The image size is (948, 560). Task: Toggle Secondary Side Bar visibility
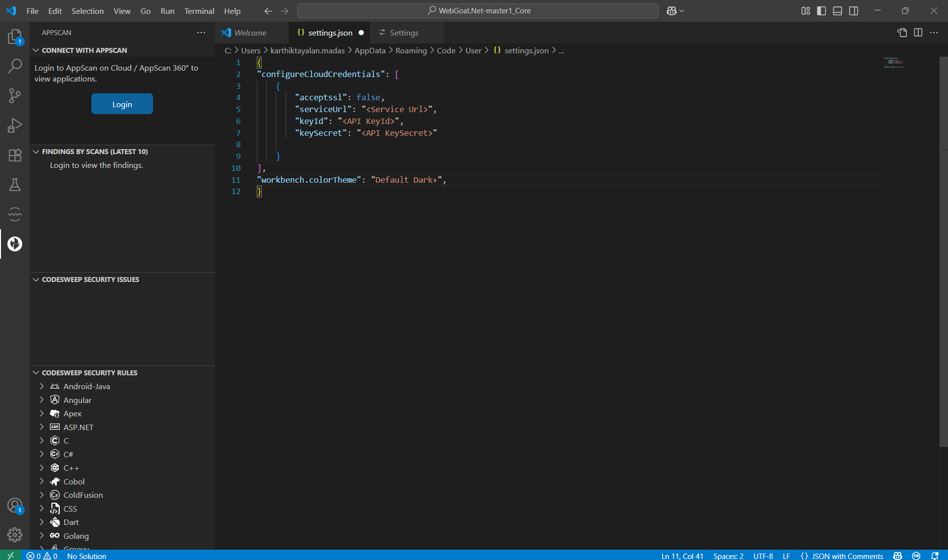(854, 11)
